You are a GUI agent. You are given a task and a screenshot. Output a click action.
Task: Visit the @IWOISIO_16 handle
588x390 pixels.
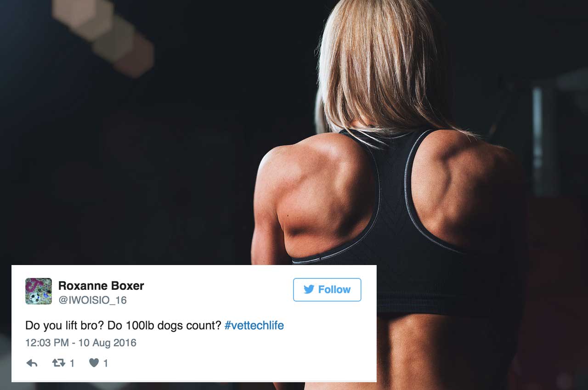pyautogui.click(x=92, y=300)
